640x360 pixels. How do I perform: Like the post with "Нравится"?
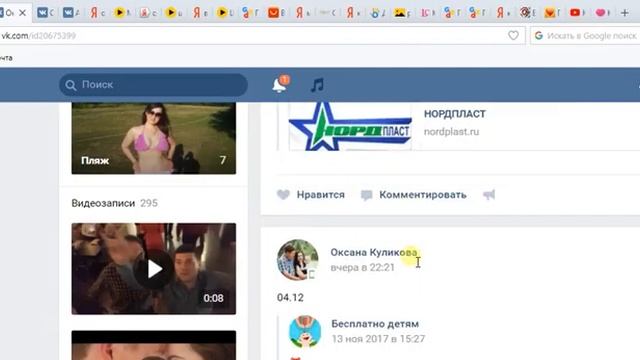pyautogui.click(x=311, y=195)
